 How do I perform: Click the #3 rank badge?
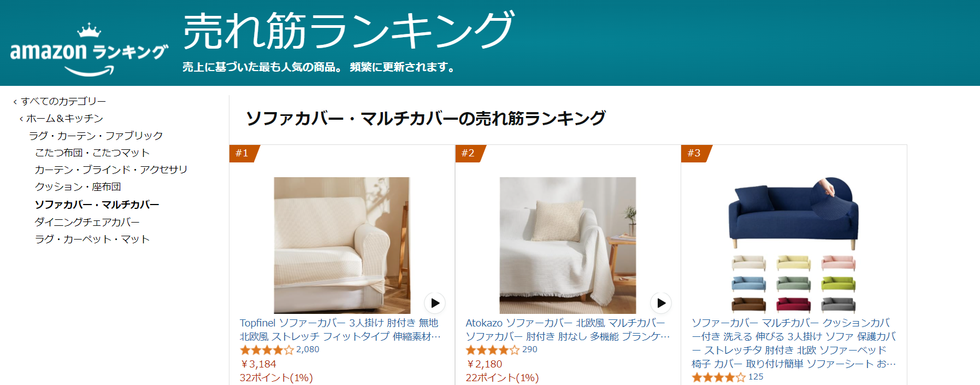pyautogui.click(x=695, y=153)
